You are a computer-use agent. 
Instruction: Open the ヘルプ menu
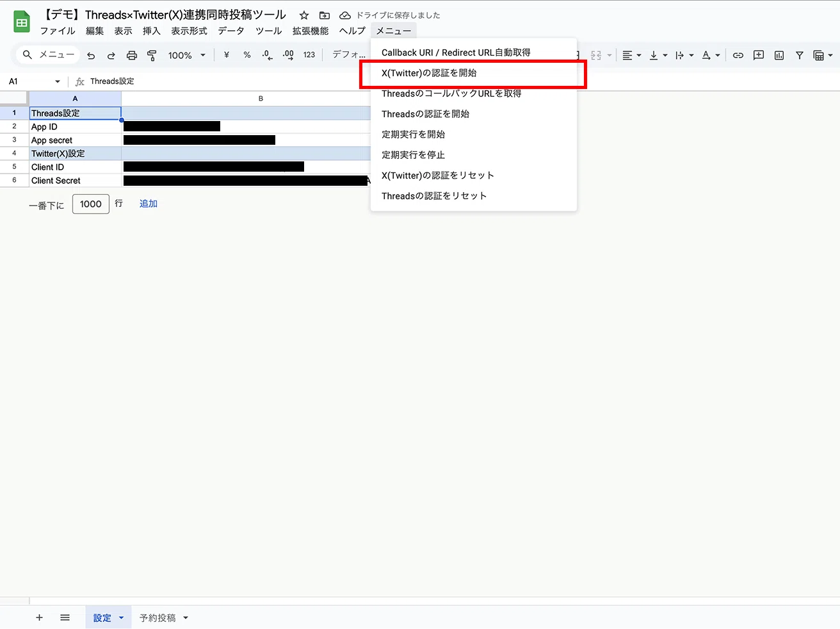coord(352,31)
